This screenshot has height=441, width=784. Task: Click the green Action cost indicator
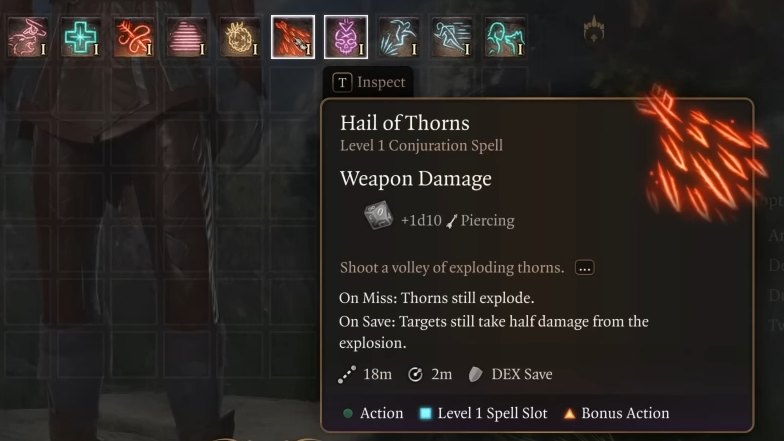tap(373, 413)
